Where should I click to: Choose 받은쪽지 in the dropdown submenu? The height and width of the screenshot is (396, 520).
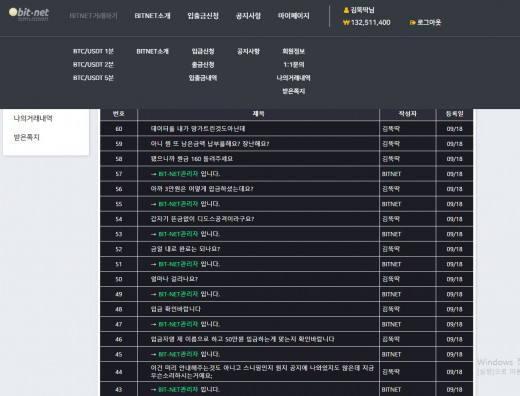(x=294, y=91)
